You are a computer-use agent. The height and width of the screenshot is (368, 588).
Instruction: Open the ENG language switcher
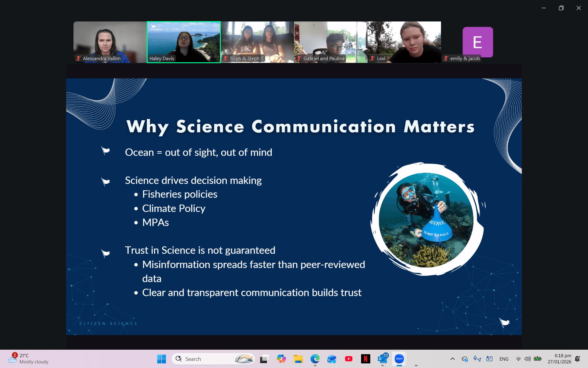pos(504,359)
